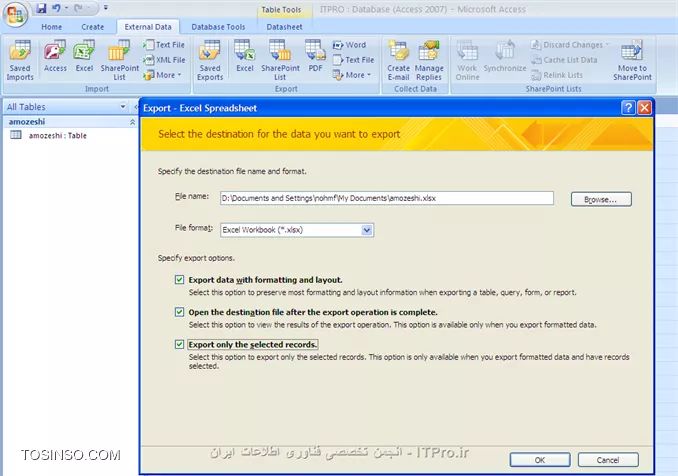Open Customize Quick Access Toolbar dropdown
Screen dimensions: 678x476
coord(106,8)
